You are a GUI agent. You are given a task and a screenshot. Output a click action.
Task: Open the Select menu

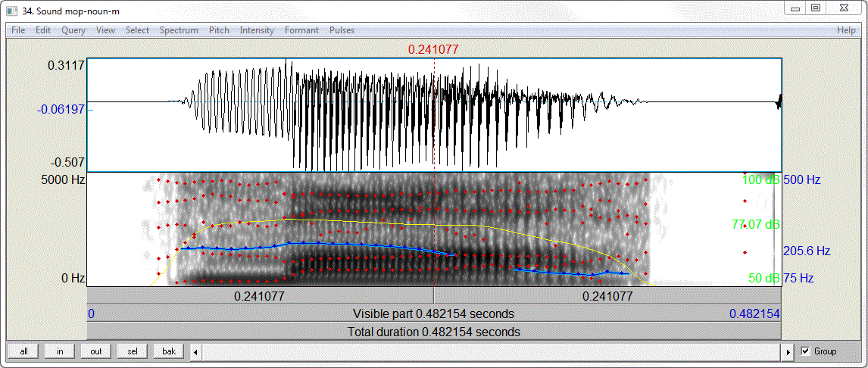click(x=137, y=30)
